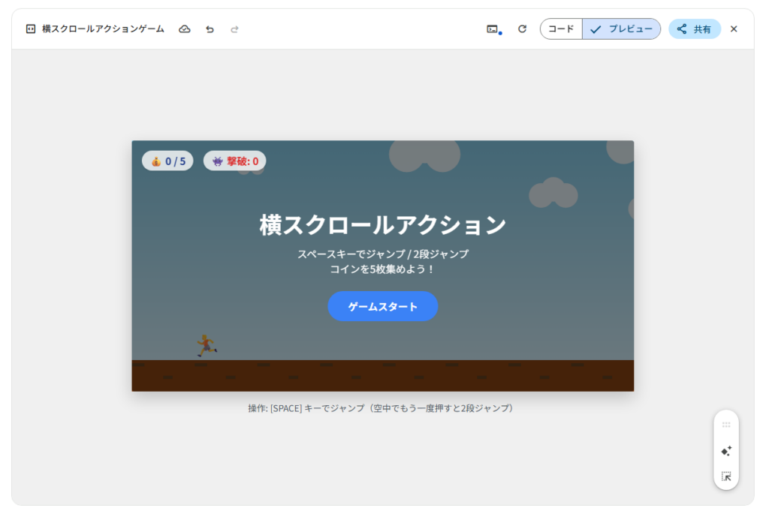Click the canvas code icon beside the title

point(31,29)
